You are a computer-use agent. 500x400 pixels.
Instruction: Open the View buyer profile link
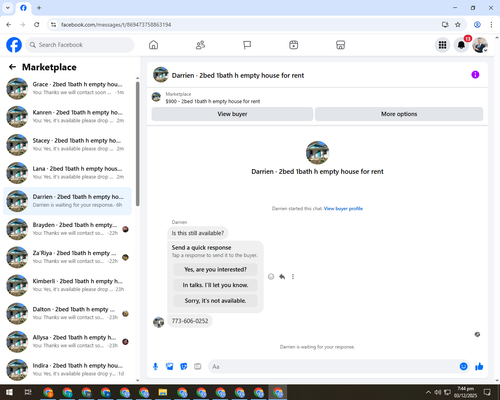(343, 209)
